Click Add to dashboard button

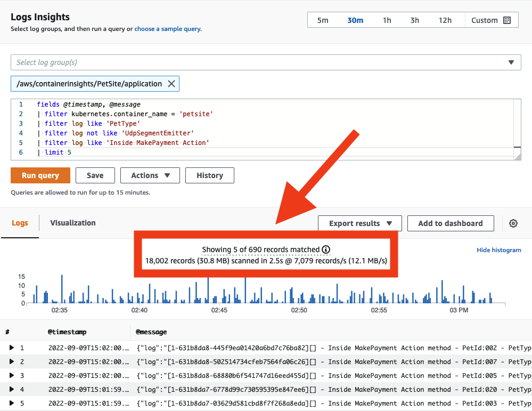coord(450,223)
